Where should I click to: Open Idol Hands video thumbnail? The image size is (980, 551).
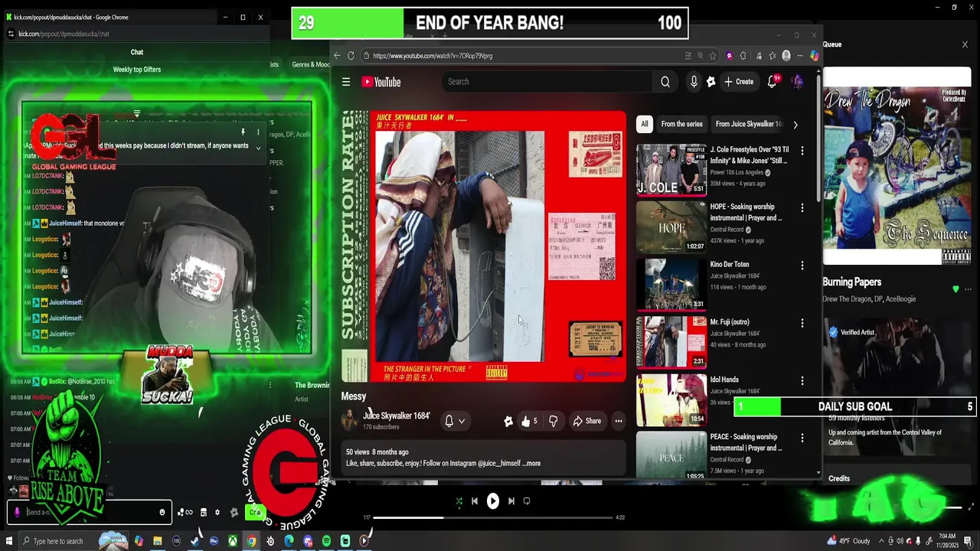click(671, 399)
